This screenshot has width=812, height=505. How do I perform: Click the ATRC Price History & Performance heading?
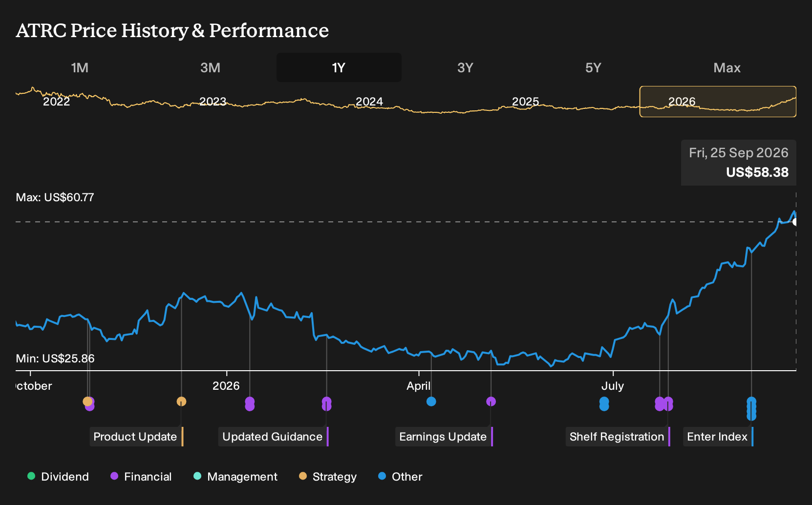click(172, 30)
